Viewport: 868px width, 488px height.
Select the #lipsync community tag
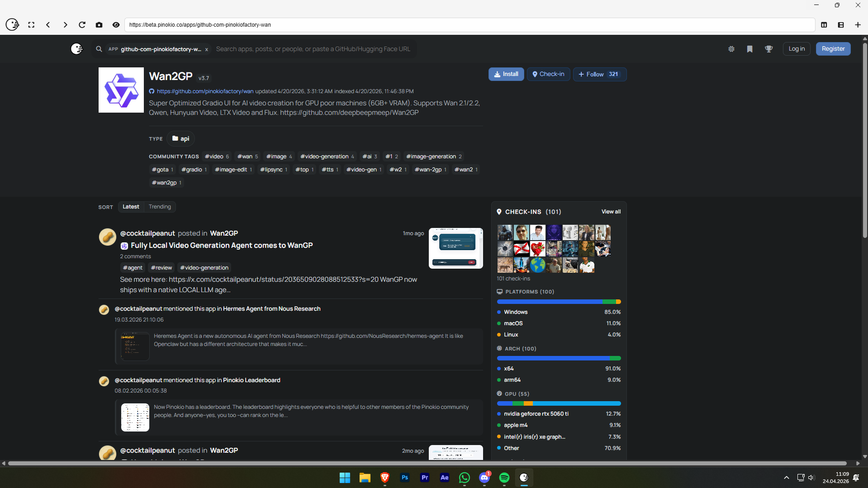click(x=274, y=170)
